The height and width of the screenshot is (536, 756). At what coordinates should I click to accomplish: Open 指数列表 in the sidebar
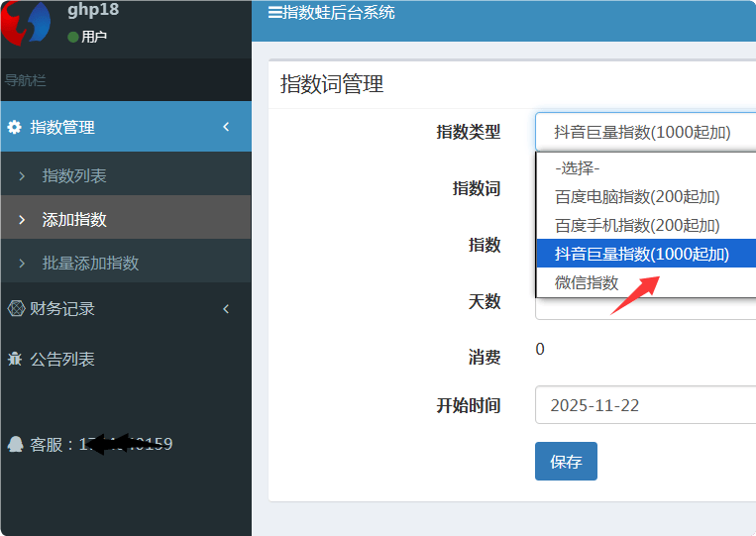tap(74, 176)
